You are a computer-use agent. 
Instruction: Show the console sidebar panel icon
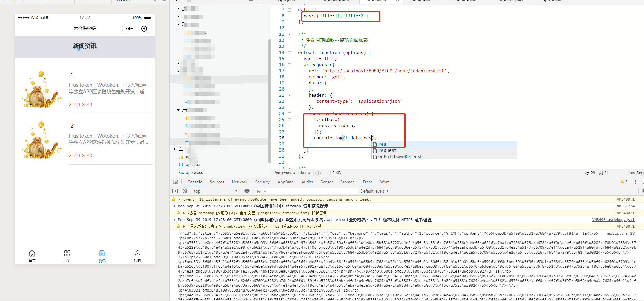175,191
